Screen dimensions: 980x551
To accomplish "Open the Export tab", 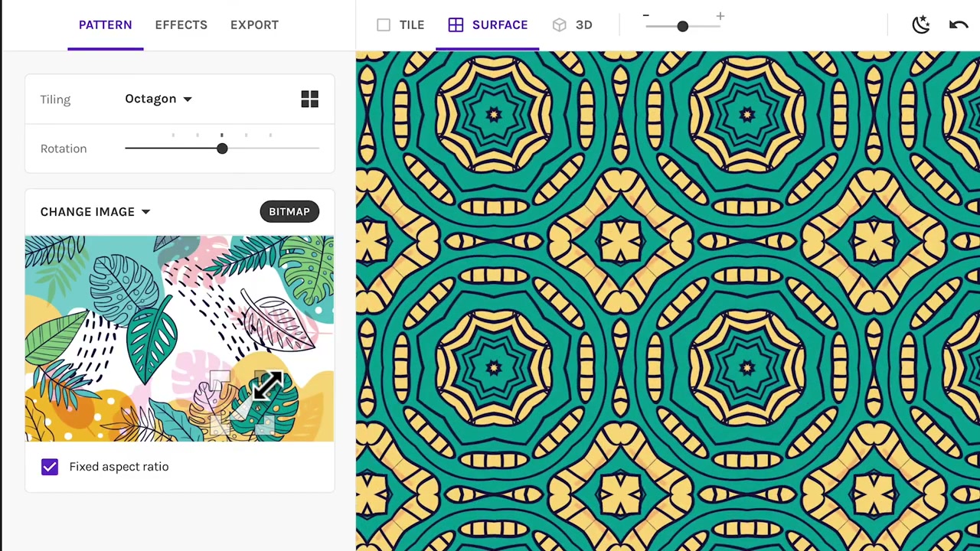I will pyautogui.click(x=254, y=25).
